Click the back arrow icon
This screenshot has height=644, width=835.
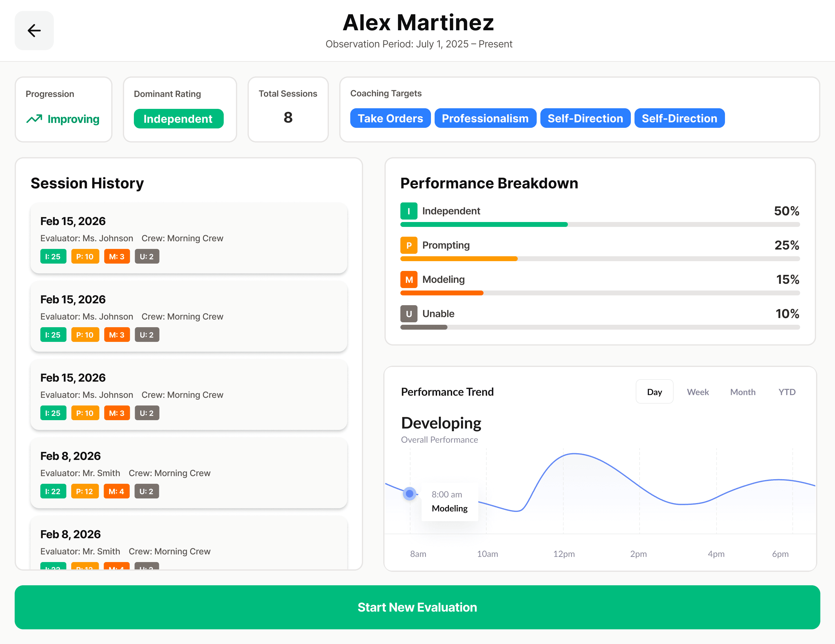[x=34, y=31]
